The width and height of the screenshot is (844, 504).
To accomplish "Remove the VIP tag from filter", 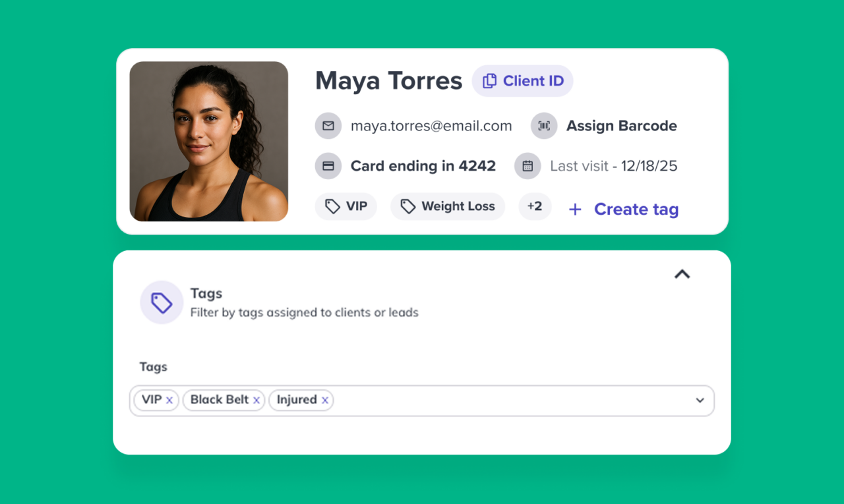I will point(169,400).
